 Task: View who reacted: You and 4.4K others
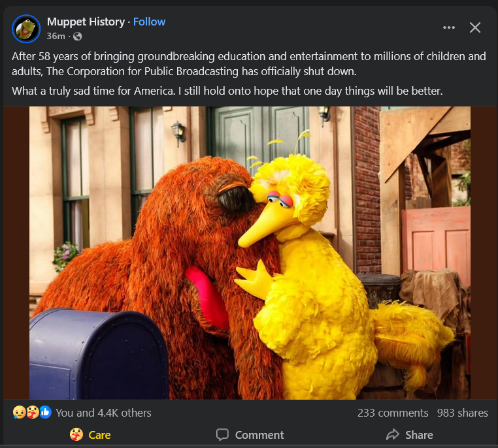pos(103,413)
